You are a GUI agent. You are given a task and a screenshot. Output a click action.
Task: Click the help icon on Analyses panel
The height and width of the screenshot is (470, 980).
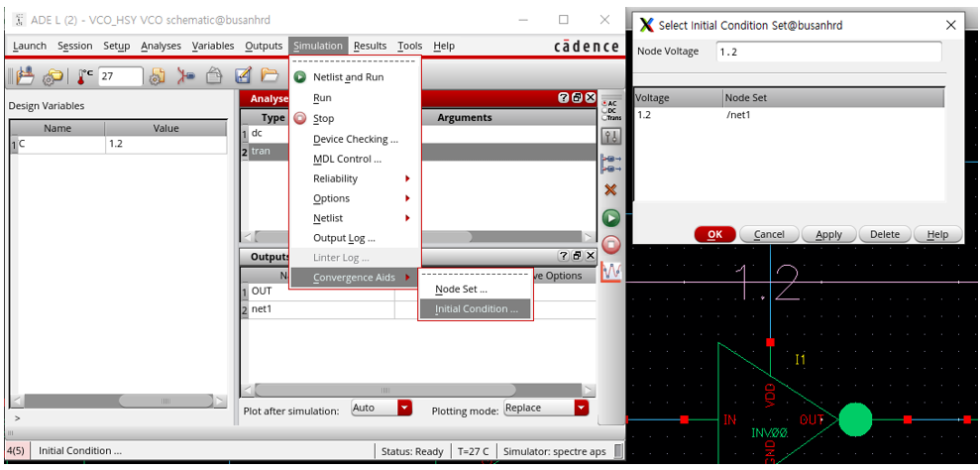564,98
